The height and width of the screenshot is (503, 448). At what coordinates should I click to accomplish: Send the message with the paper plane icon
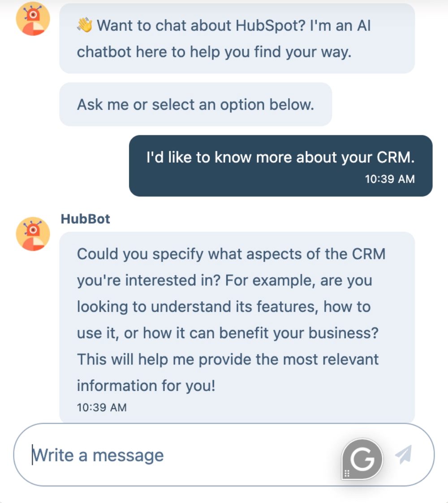(x=403, y=455)
